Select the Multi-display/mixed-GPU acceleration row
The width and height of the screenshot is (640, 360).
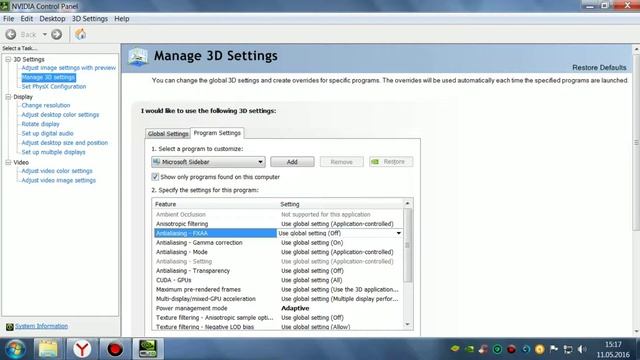tap(278, 299)
